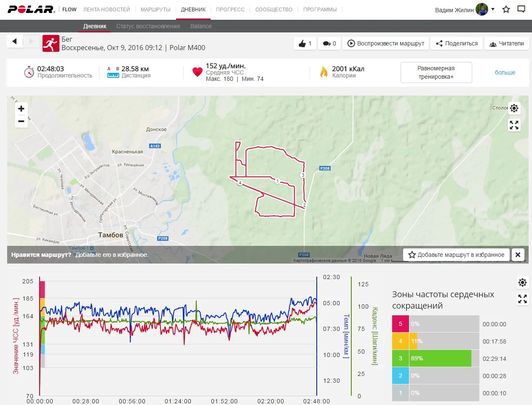Go to the previous training session arrow
This screenshot has width=532, height=405.
pyautogui.click(x=15, y=41)
